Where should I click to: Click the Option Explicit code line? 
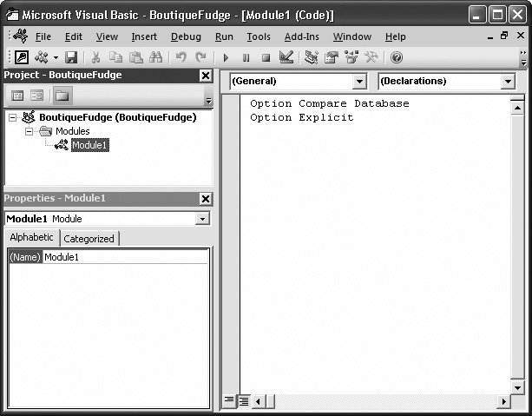(302, 117)
